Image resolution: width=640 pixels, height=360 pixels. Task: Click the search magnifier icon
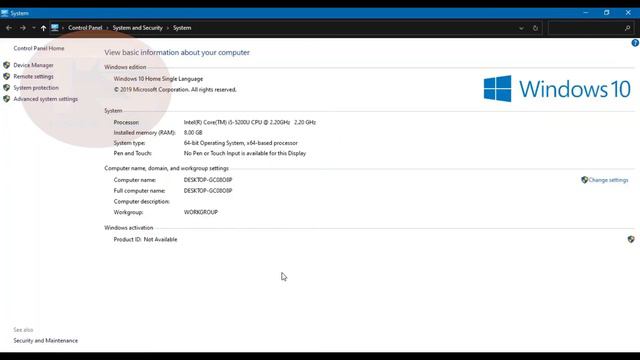point(627,28)
